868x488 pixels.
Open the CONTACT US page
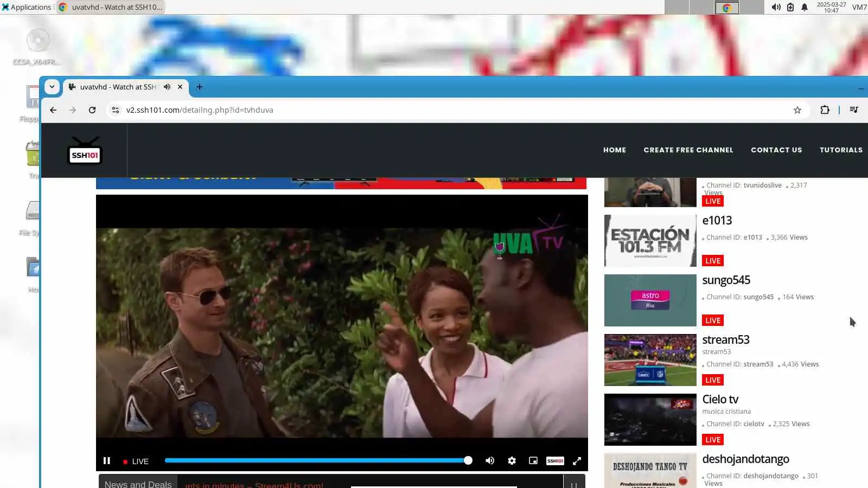pyautogui.click(x=776, y=150)
